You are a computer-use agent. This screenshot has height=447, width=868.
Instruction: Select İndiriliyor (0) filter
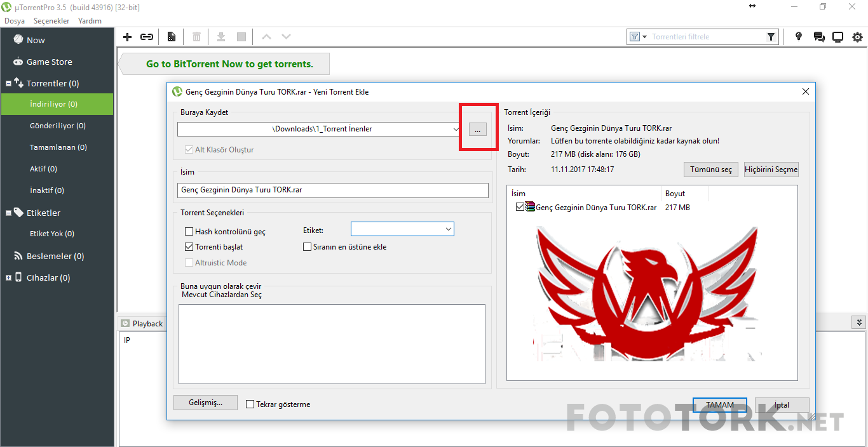[57, 104]
